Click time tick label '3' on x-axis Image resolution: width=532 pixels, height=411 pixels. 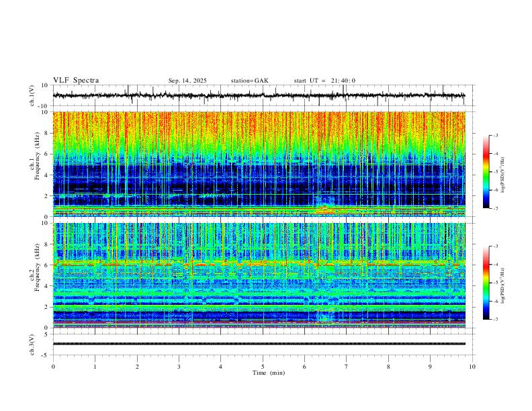click(179, 367)
